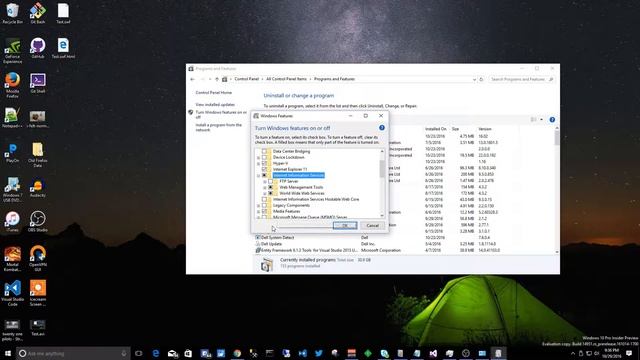
Task: Expand the Hyper-V tree node
Action: [x=258, y=163]
